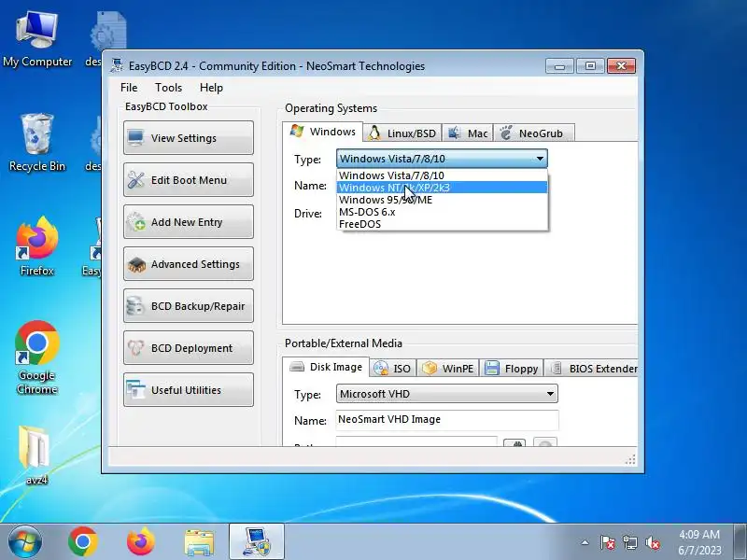Screen dimensions: 747x560
Task: Click the NeoSmart VHD Image name field
Action: point(447,419)
